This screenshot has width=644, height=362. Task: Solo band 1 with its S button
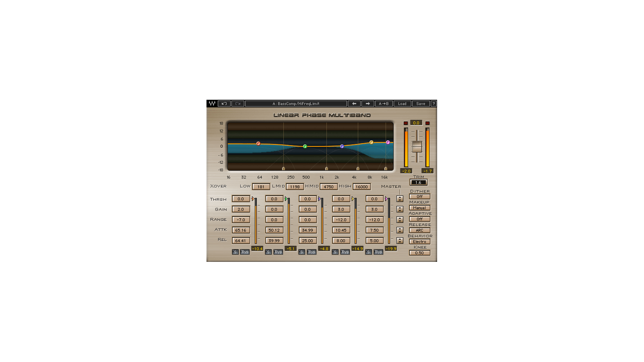click(235, 252)
